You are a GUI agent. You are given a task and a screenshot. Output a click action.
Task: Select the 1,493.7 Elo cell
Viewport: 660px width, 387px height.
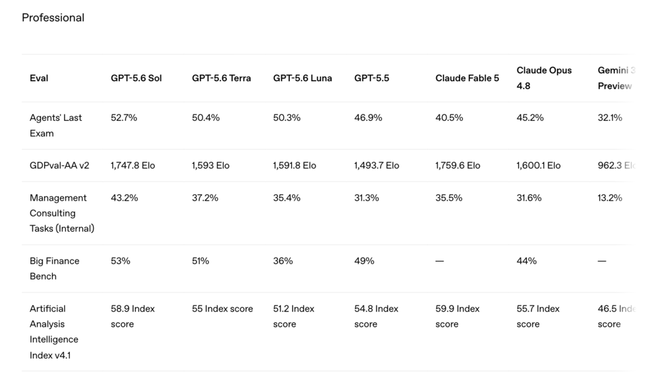(376, 165)
